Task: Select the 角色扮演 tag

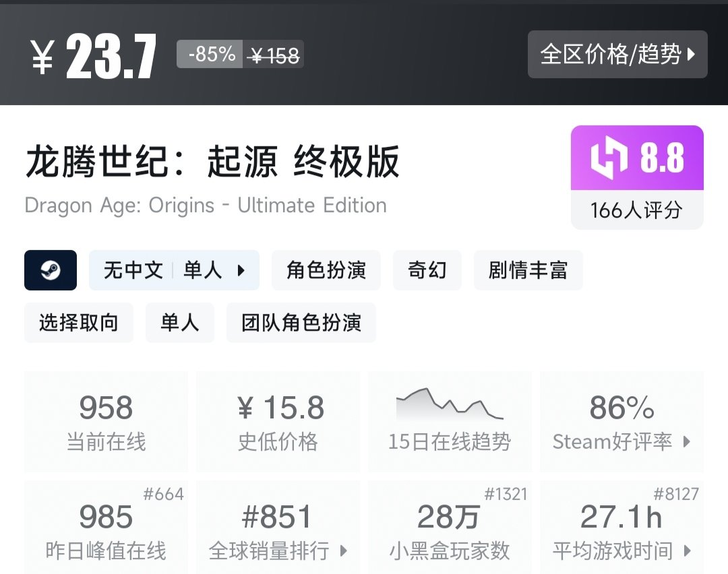Action: pos(326,270)
